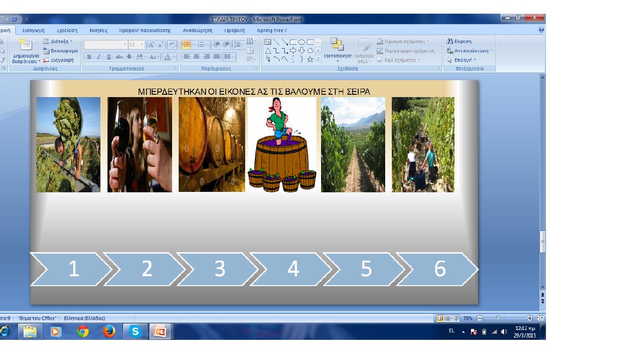This screenshot has width=644, height=362.
Task: Click the Clear Formatting icon
Action: (172, 44)
